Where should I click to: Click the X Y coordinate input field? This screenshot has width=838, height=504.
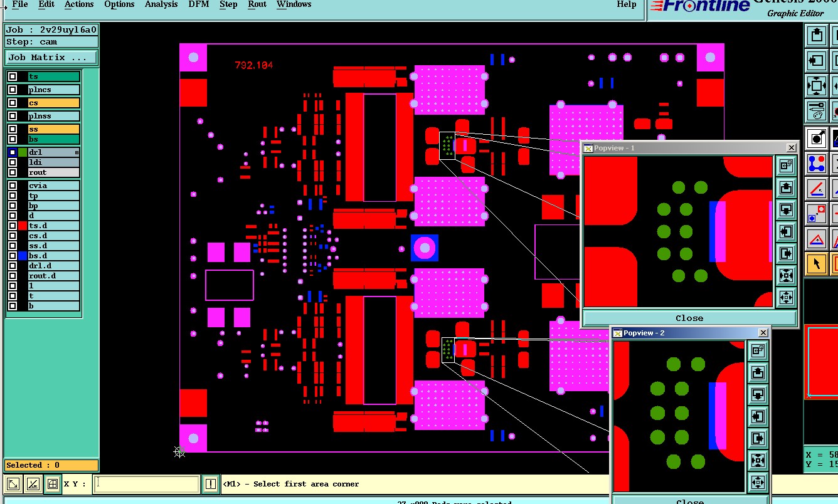click(x=147, y=484)
